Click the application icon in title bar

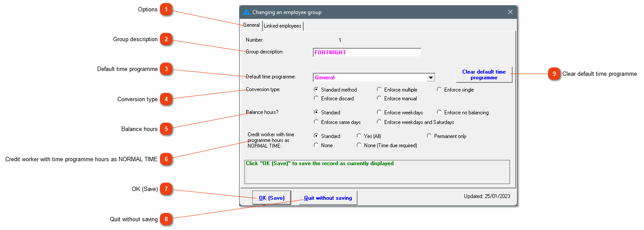pos(247,12)
